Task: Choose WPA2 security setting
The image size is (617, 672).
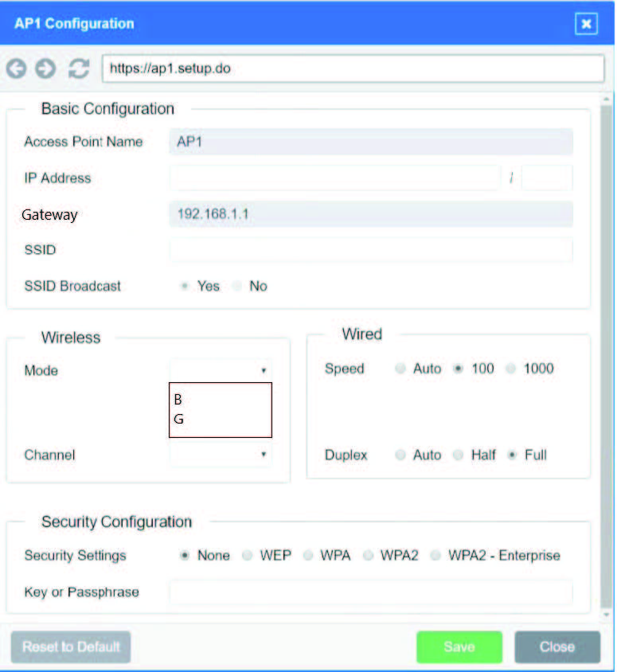Action: coord(368,556)
